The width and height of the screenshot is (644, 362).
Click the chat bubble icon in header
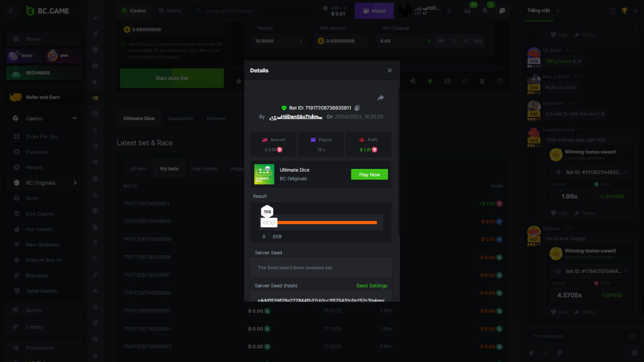point(502,11)
